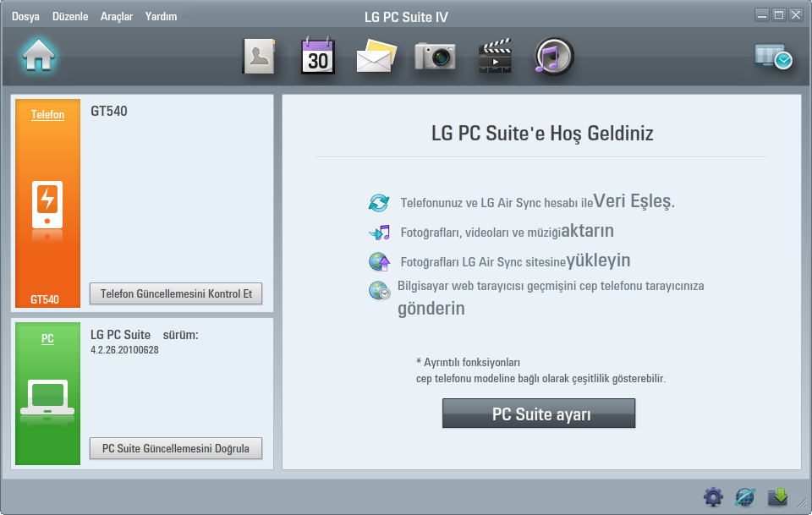
Task: Click the green laptop PC icon
Action: click(x=47, y=398)
